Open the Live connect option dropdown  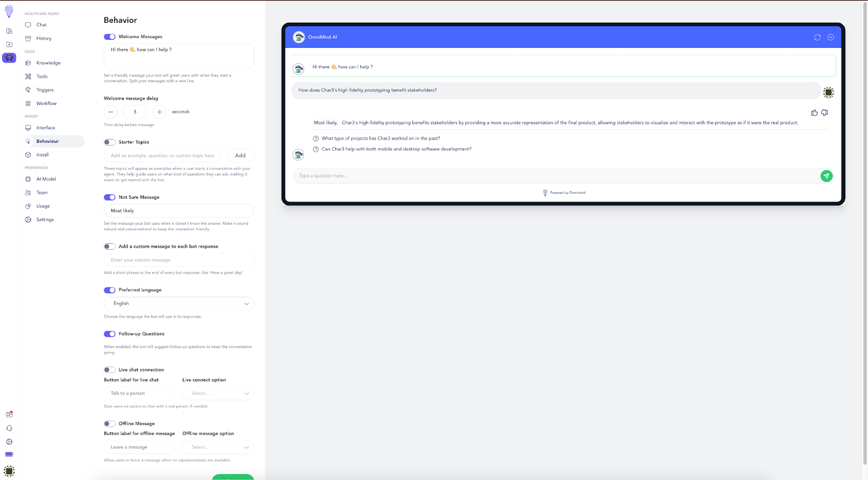[x=218, y=393]
